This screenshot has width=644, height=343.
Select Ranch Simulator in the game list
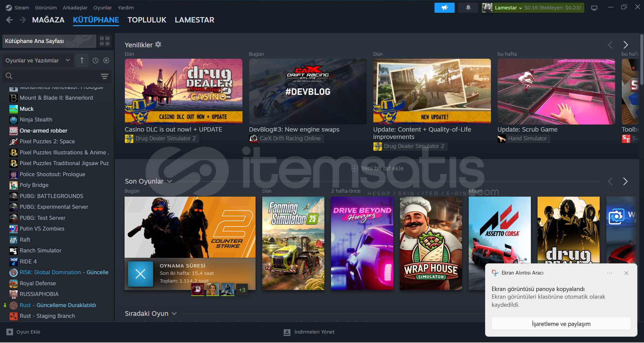click(x=41, y=250)
